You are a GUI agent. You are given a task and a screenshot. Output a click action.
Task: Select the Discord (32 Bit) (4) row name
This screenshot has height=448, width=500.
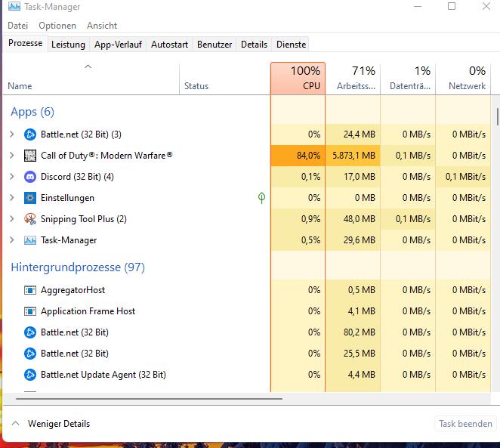(77, 177)
